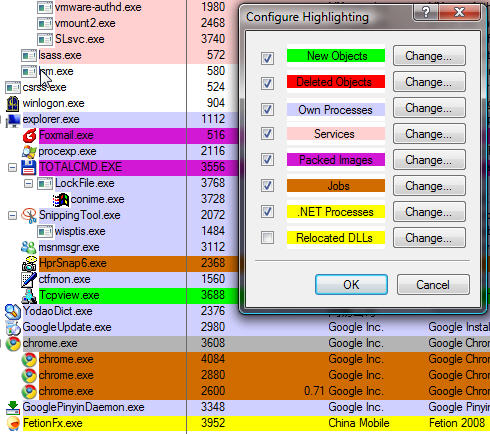
Task: Click the csrss.exe window icon
Action: [x=13, y=88]
